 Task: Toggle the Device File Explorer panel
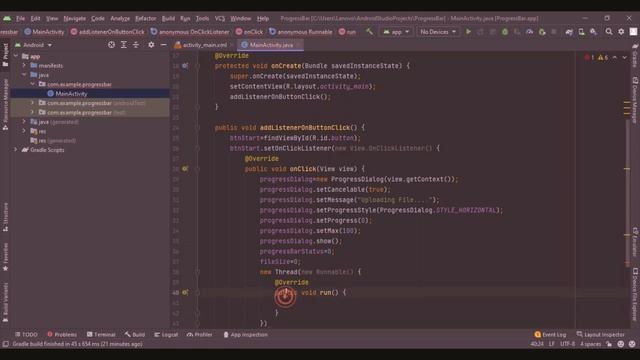[x=635, y=295]
